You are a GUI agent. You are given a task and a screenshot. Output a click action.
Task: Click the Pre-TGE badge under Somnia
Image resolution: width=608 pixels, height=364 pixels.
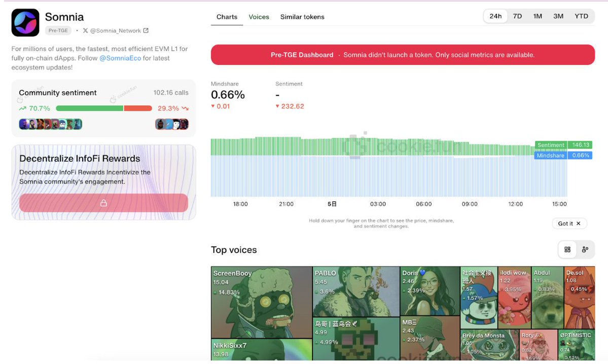tap(58, 30)
